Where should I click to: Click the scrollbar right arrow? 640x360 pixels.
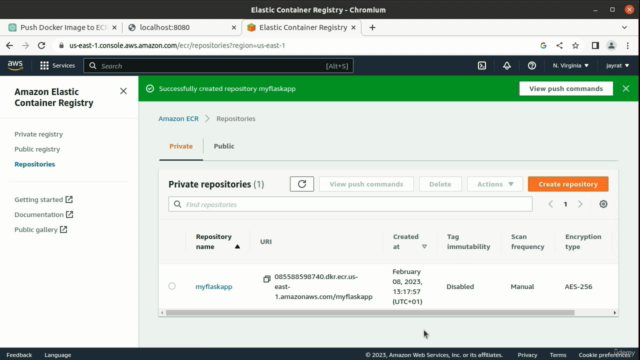615,313
